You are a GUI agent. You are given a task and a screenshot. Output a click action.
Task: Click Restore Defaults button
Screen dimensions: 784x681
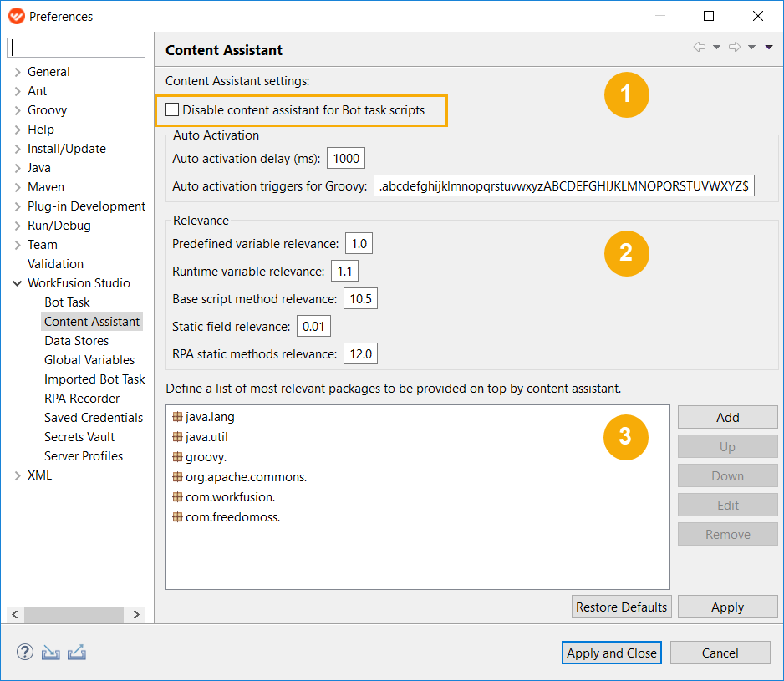[622, 607]
